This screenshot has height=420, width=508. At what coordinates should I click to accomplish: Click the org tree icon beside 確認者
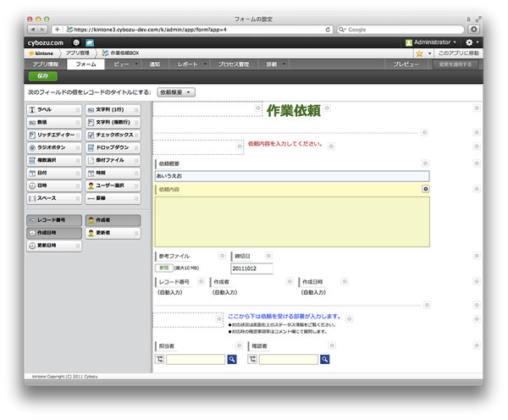tap(252, 360)
